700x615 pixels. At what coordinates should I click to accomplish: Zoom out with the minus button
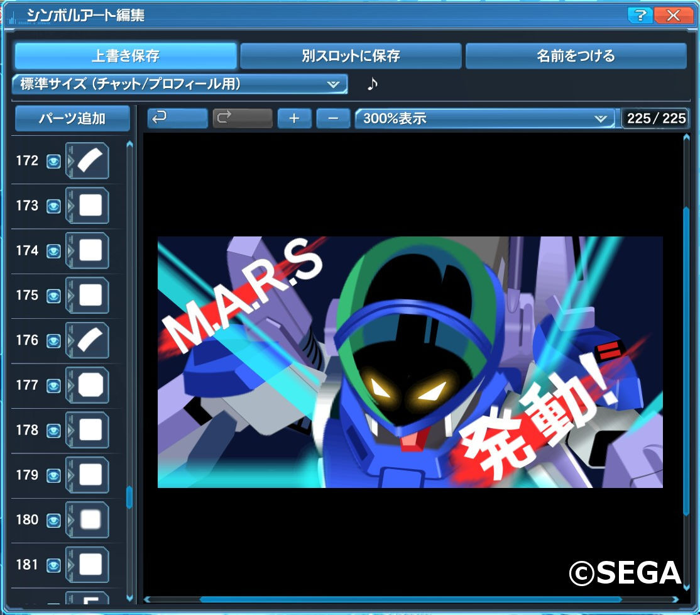[333, 118]
